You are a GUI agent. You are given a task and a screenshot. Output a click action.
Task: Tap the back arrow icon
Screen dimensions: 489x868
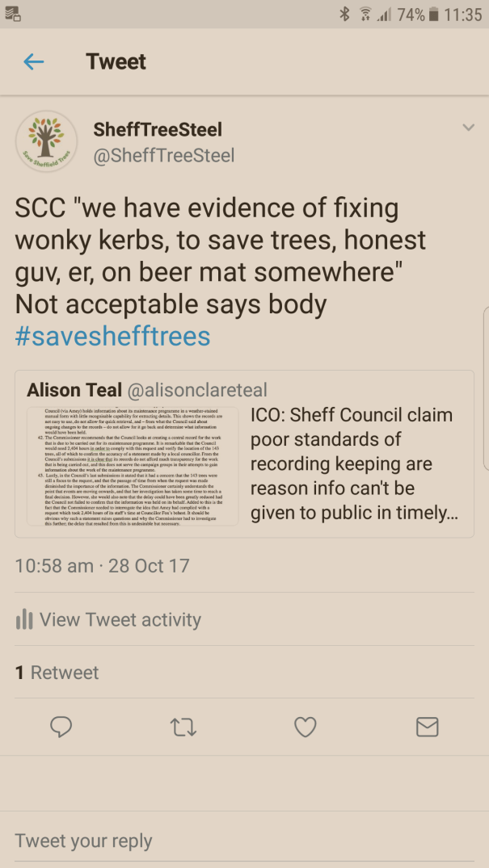click(33, 62)
